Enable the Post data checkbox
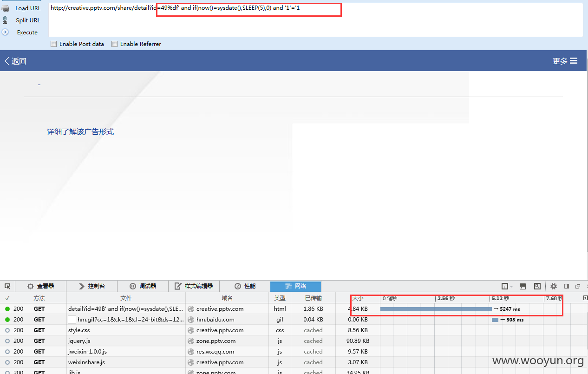The height and width of the screenshot is (374, 588). click(54, 44)
